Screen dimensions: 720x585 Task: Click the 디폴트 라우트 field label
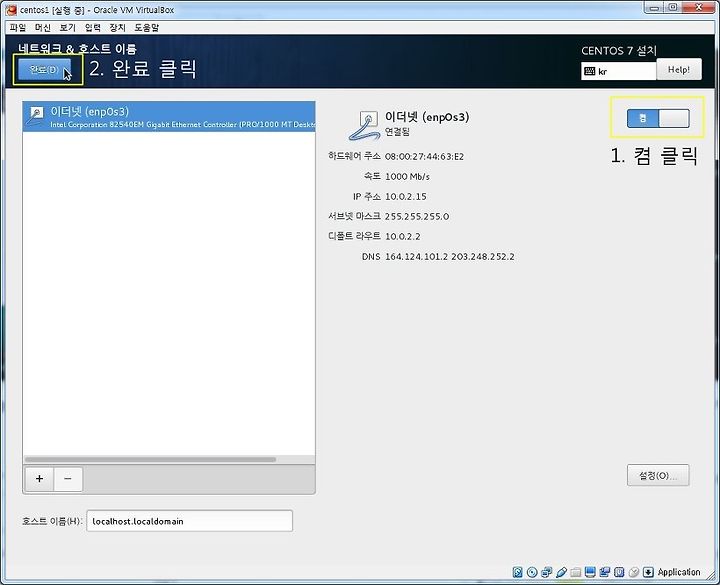(354, 236)
